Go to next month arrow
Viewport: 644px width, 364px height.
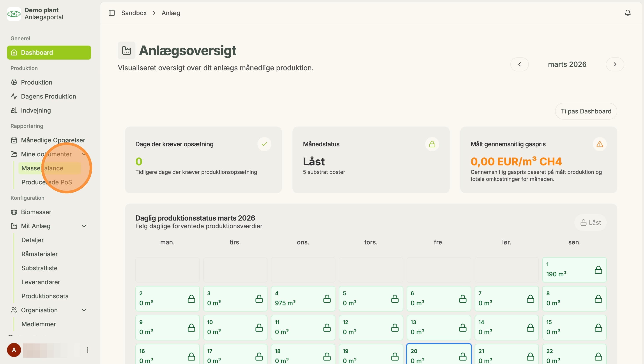615,65
